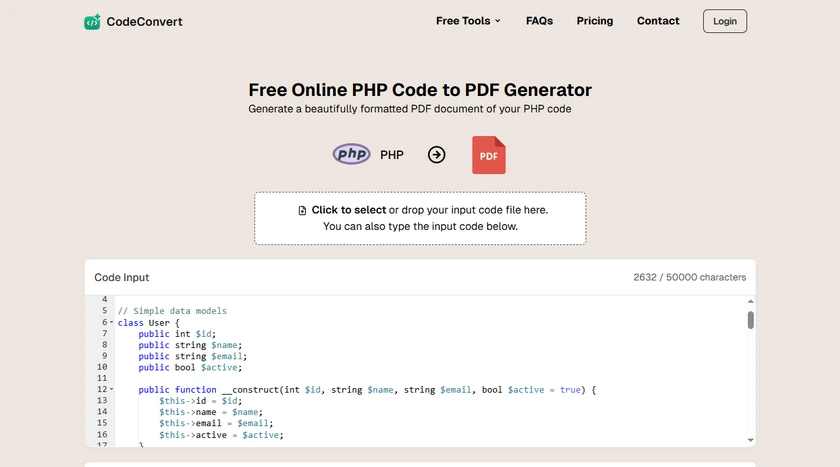
Task: Collapse the class User fold arrow on line 6
Action: 111,322
